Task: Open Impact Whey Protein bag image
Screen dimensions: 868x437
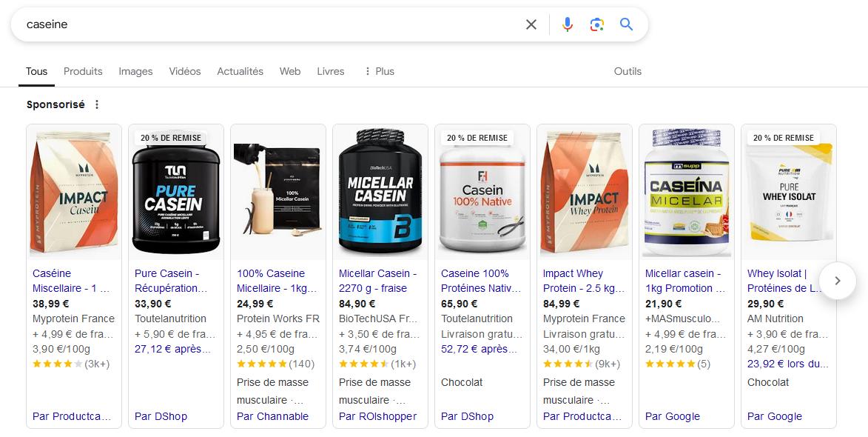Action: [585, 192]
